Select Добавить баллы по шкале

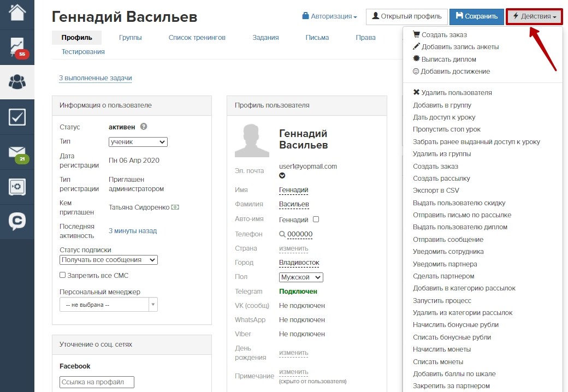pyautogui.click(x=454, y=373)
